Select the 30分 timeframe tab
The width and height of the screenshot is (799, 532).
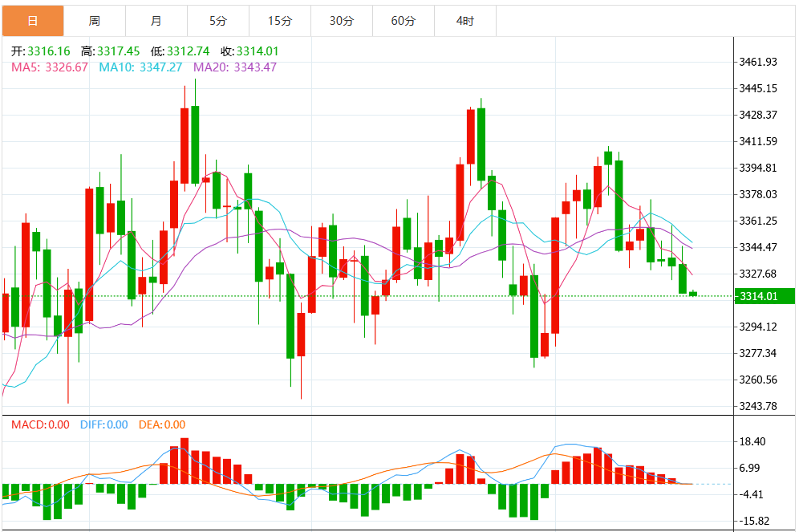pyautogui.click(x=342, y=21)
